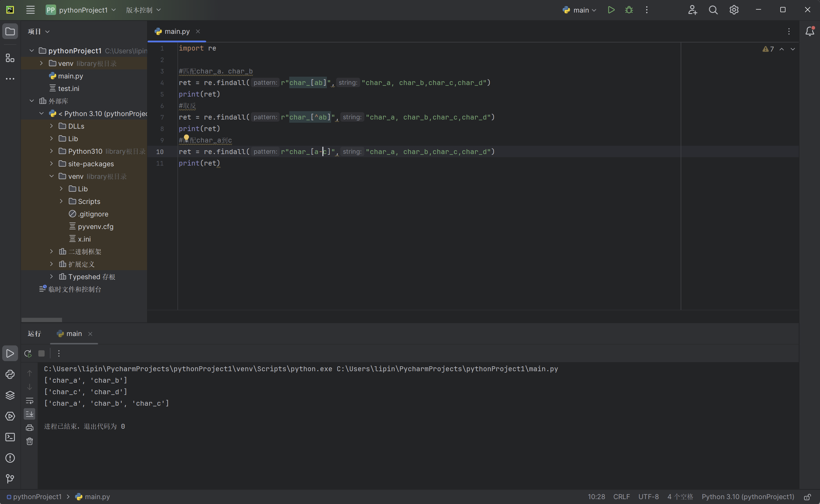Viewport: 820px width, 504px height.
Task: Select pyvenv.cfg file
Action: point(95,226)
